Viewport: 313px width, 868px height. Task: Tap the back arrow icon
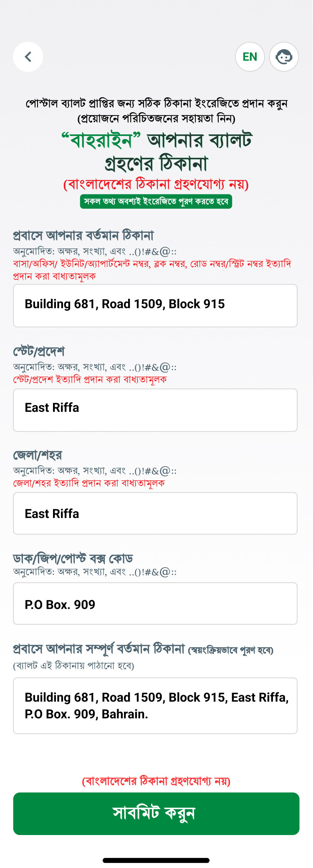point(28,57)
